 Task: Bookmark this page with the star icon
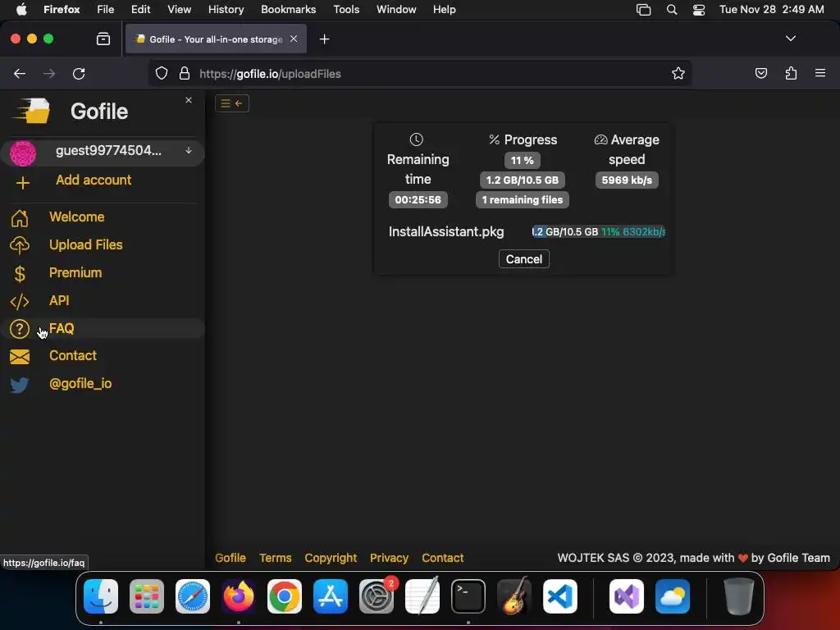[678, 74]
